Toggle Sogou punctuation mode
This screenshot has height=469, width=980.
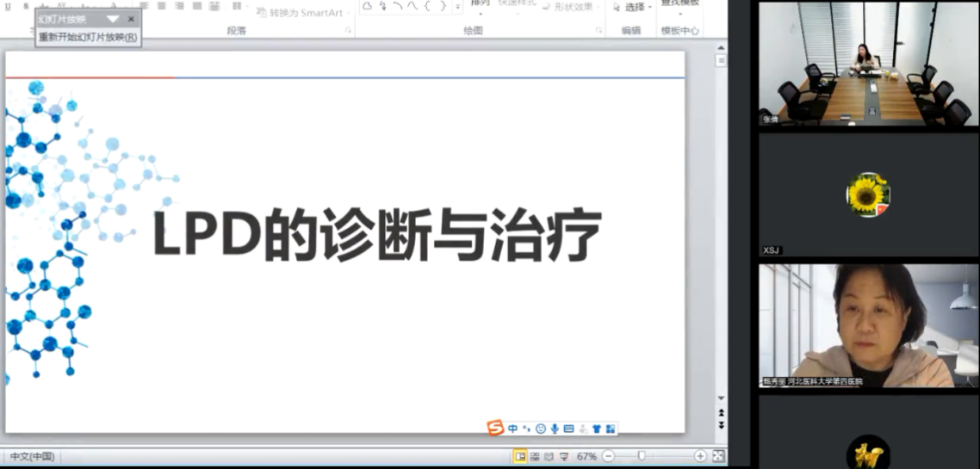[x=526, y=429]
